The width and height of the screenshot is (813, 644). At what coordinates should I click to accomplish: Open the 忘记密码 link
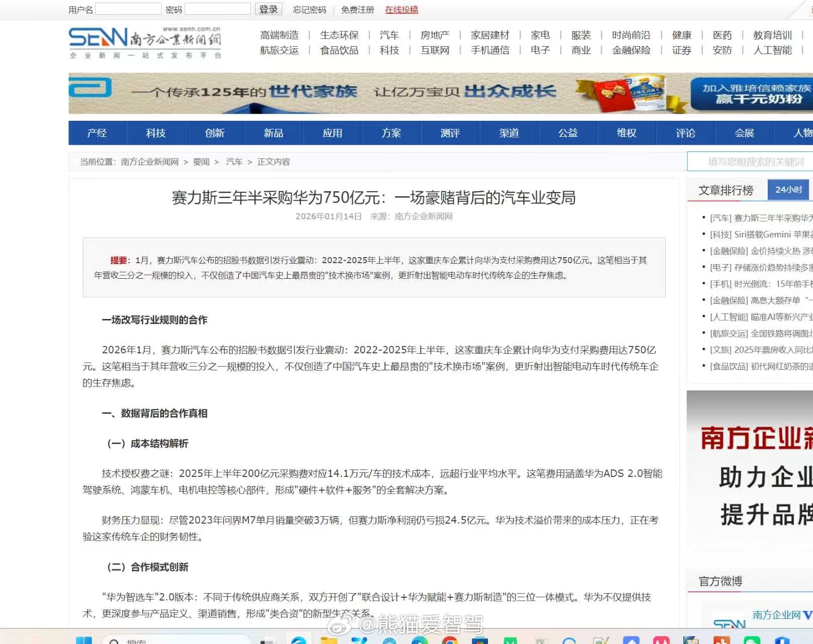click(x=309, y=10)
